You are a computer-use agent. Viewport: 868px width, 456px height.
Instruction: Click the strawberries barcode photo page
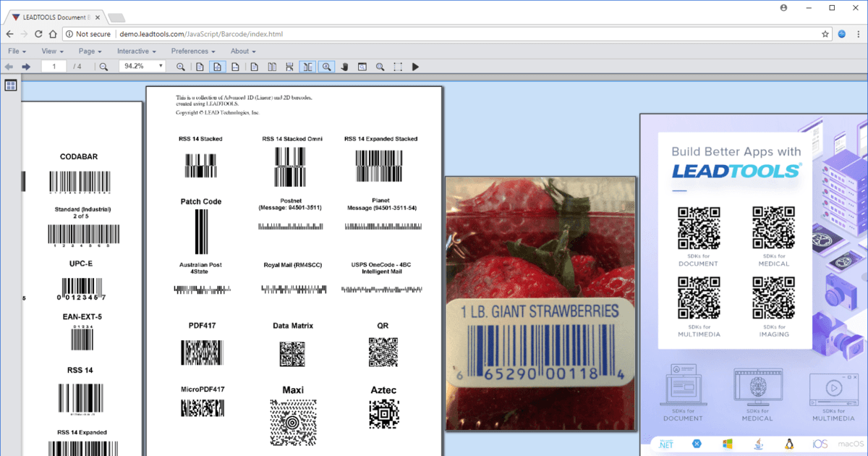pos(540,303)
